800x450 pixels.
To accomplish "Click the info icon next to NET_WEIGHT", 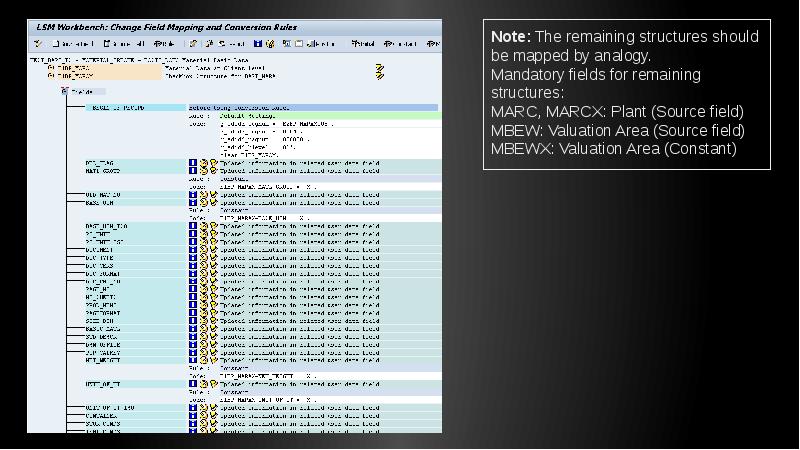I will [193, 359].
